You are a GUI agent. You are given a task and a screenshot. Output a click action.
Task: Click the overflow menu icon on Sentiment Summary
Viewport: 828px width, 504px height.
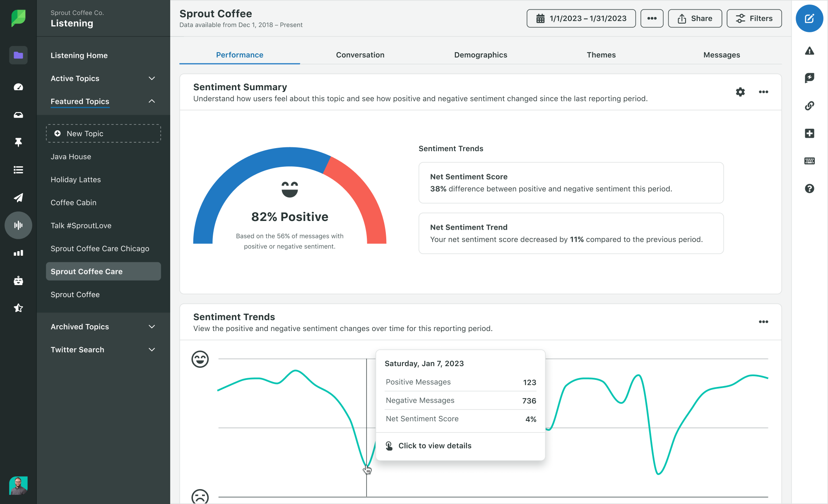point(763,91)
